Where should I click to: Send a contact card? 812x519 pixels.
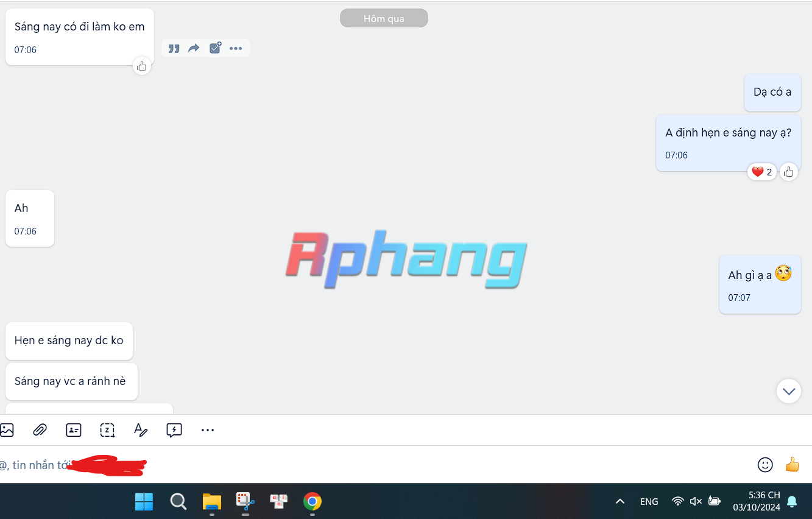point(74,430)
